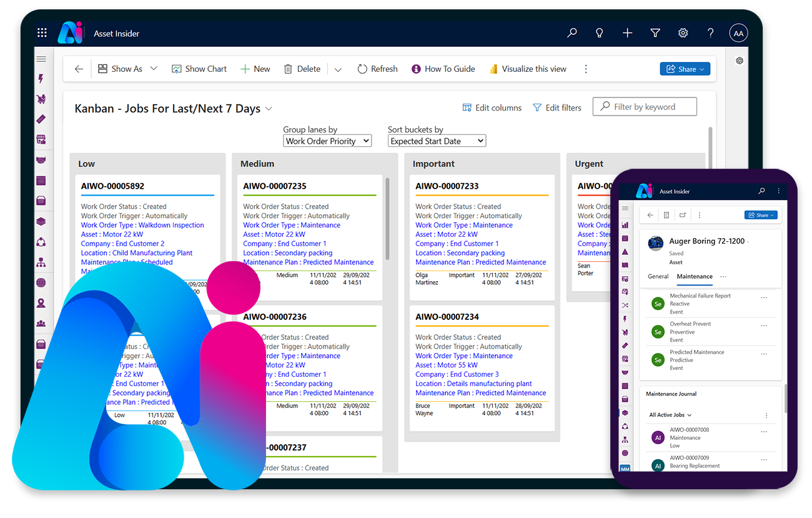This screenshot has width=812, height=518.
Task: Click the Show Chart button
Action: (199, 69)
